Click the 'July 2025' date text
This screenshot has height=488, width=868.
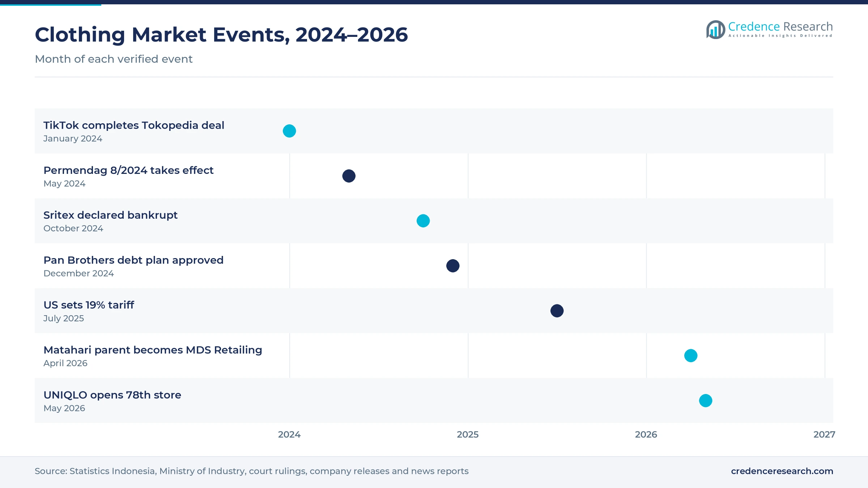64,318
